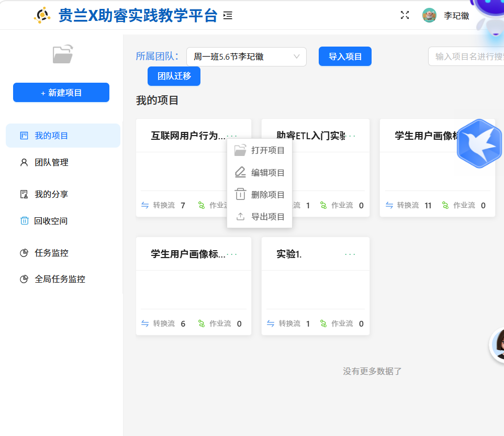Click the 删除项目 trash icon in the context menu

[240, 194]
